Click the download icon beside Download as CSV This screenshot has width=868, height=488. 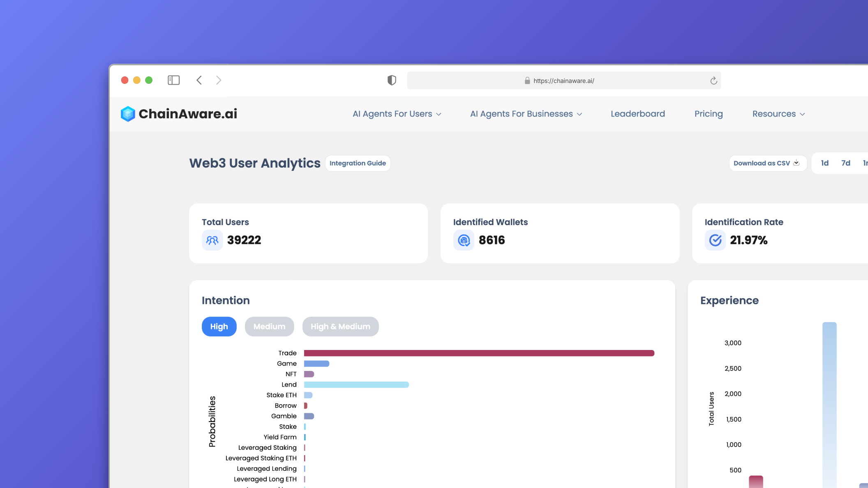click(796, 163)
